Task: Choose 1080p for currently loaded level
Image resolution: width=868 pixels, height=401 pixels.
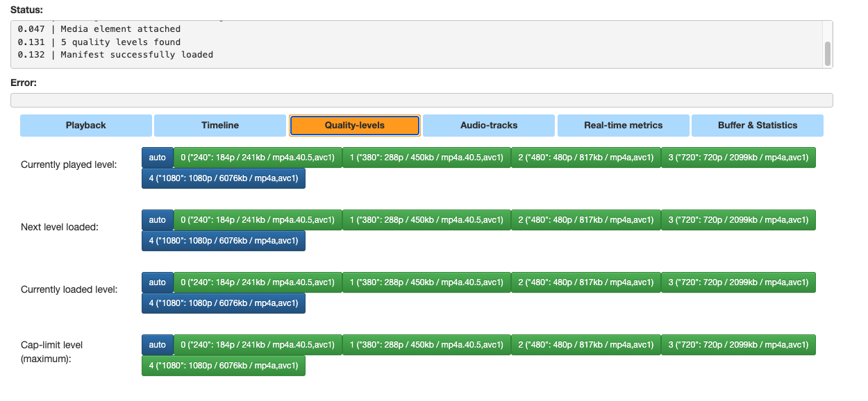Action: (x=223, y=303)
